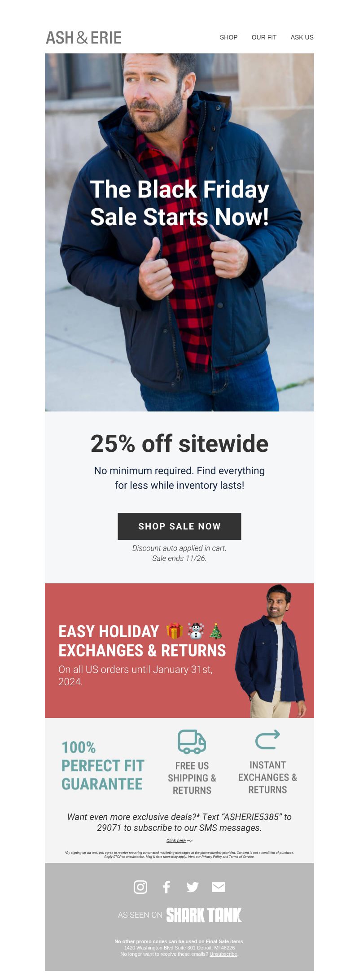Follow the 'Click here' SMS link
The image size is (359, 980).
tap(176, 840)
